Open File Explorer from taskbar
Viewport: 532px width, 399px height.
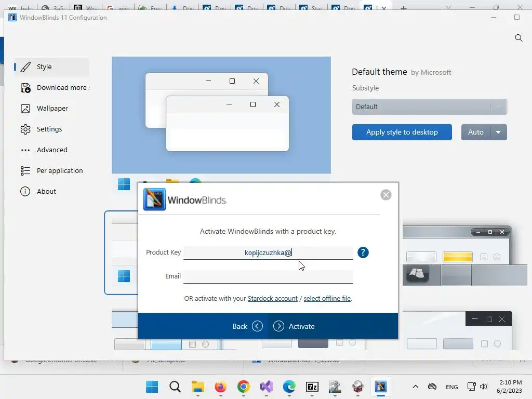tap(198, 387)
